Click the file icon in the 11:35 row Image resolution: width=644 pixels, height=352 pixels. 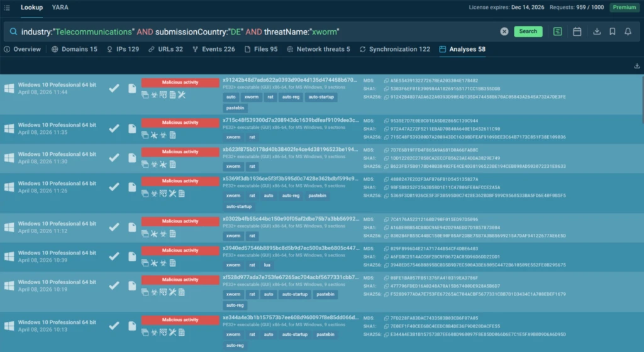coord(132,128)
